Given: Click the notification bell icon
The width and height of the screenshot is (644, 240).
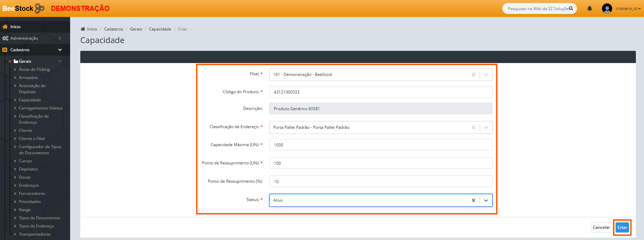Looking at the screenshot, I should coord(589,8).
